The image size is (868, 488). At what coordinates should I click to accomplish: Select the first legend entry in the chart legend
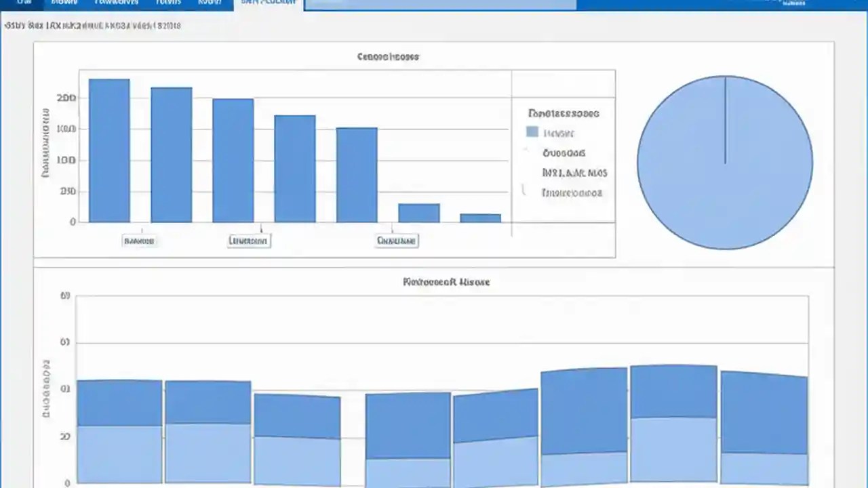tap(559, 133)
